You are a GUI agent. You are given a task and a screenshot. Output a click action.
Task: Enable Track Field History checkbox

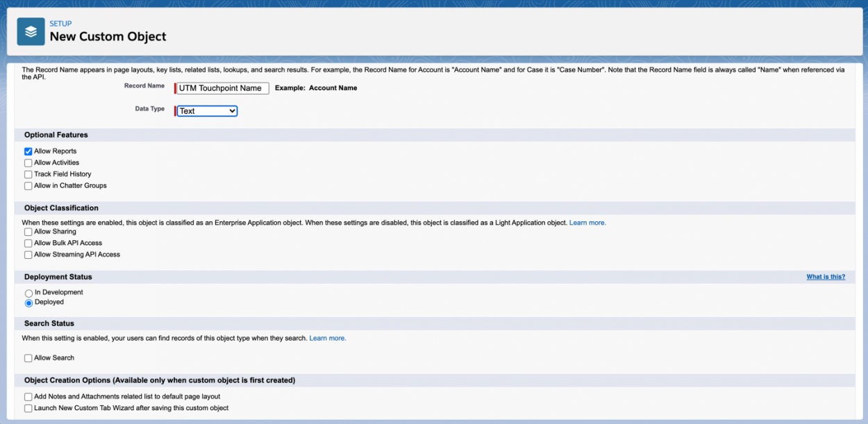pyautogui.click(x=28, y=175)
